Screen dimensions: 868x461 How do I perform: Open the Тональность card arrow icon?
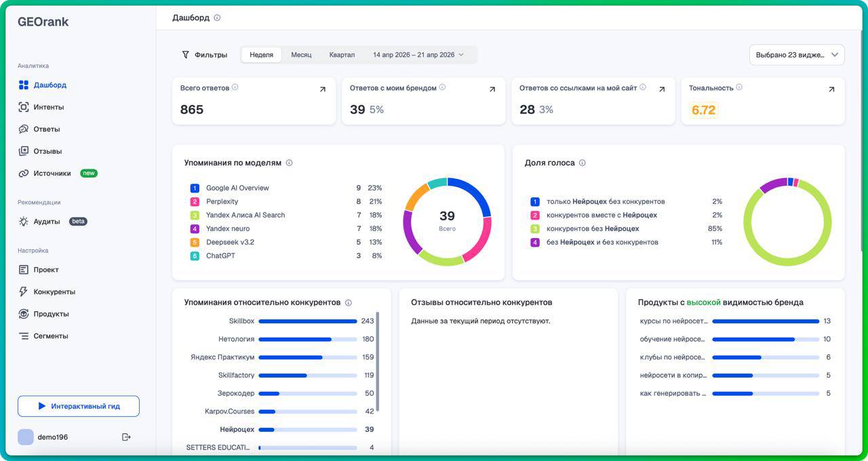[831, 89]
